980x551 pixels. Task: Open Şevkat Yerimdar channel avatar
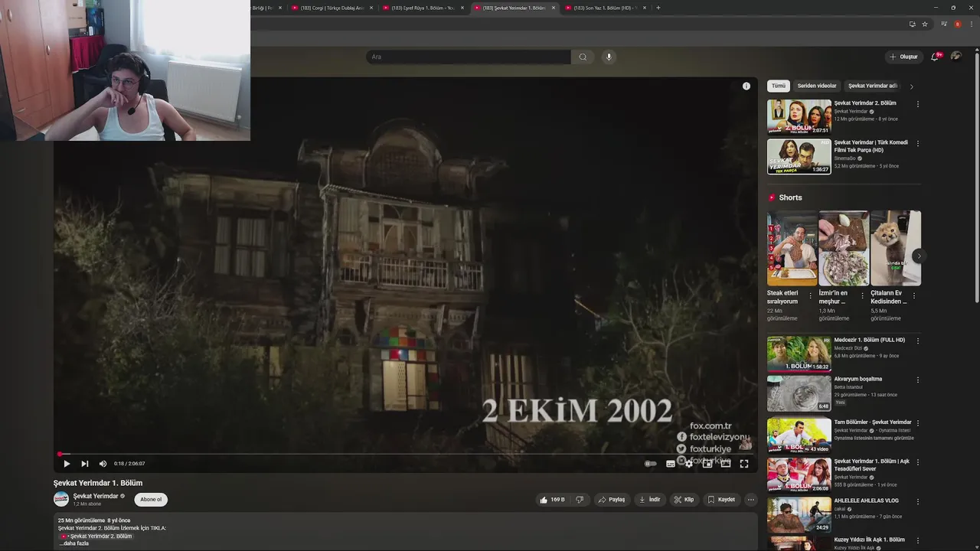[x=61, y=499]
